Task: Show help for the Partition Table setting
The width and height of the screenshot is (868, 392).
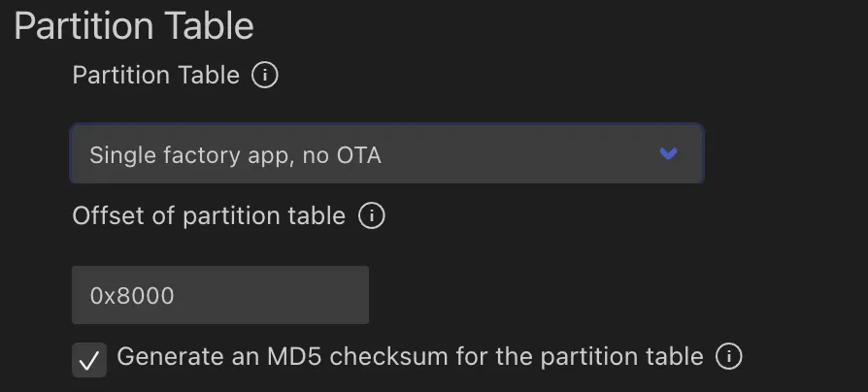Action: point(265,75)
